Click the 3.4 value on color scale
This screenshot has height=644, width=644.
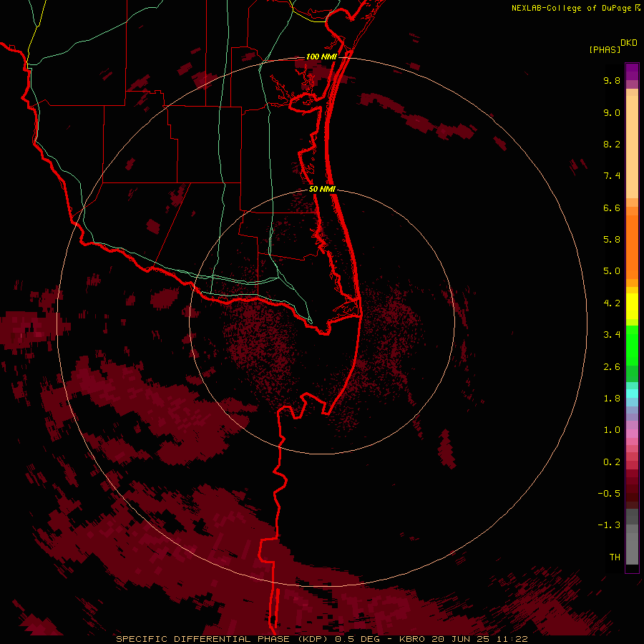pyautogui.click(x=612, y=335)
